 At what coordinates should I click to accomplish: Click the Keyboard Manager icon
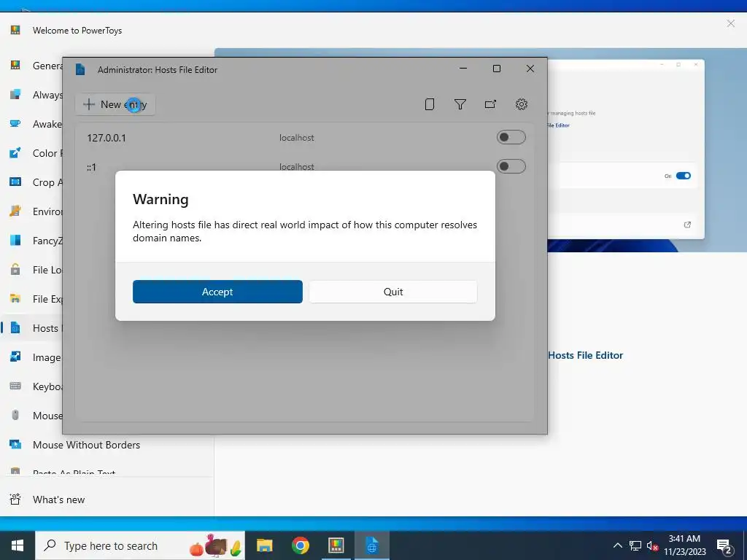click(15, 386)
